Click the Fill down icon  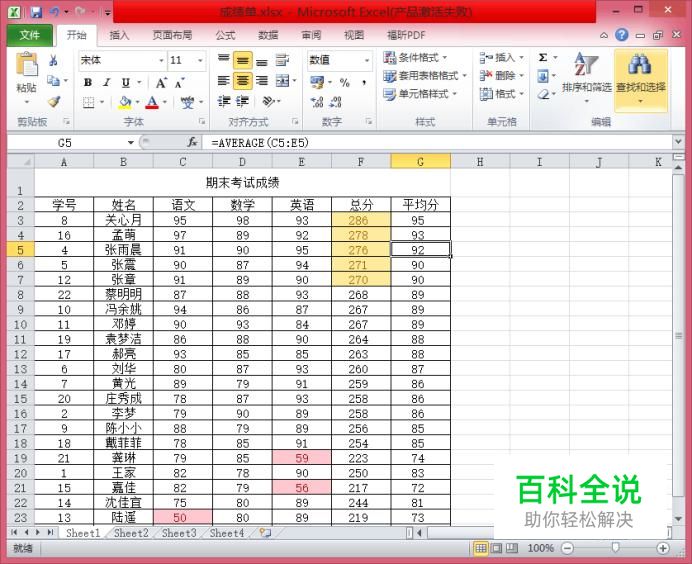pos(543,76)
